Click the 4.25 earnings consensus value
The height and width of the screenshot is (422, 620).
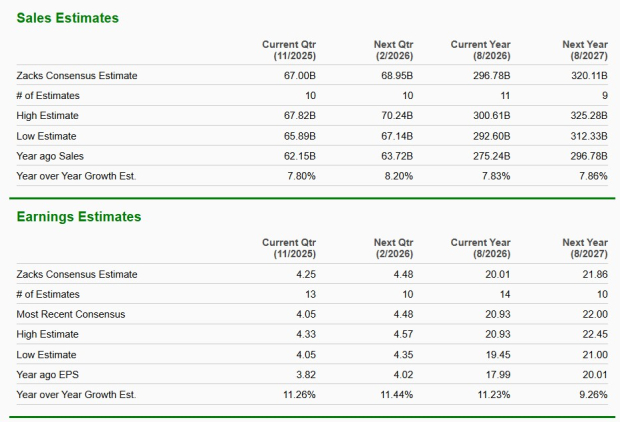coord(307,274)
